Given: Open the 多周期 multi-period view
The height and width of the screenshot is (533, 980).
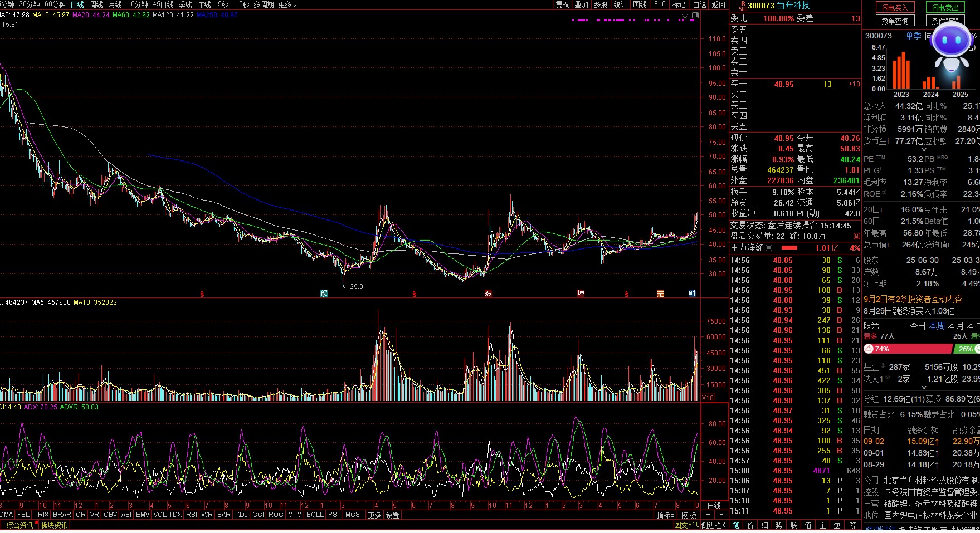Looking at the screenshot, I should point(264,4).
